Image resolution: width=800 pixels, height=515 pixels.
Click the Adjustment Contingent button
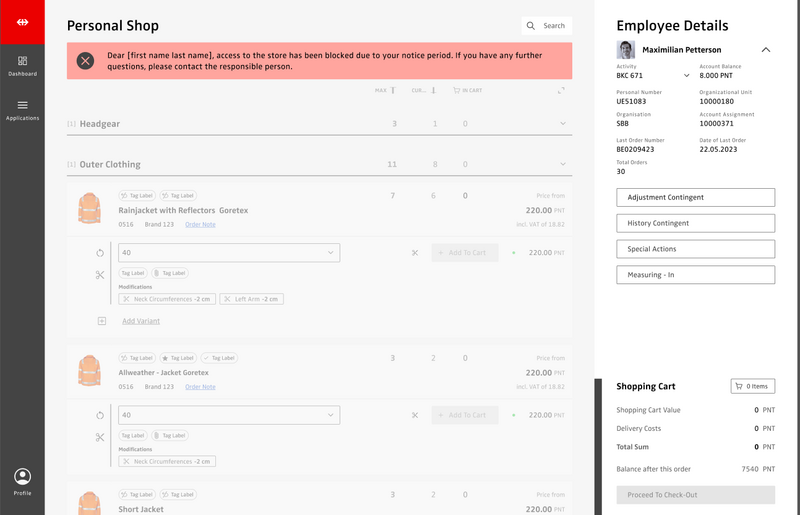[x=695, y=197]
